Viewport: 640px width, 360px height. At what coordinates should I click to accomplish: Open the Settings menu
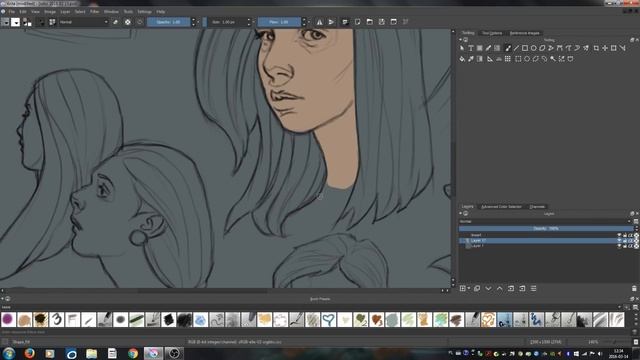pos(144,12)
